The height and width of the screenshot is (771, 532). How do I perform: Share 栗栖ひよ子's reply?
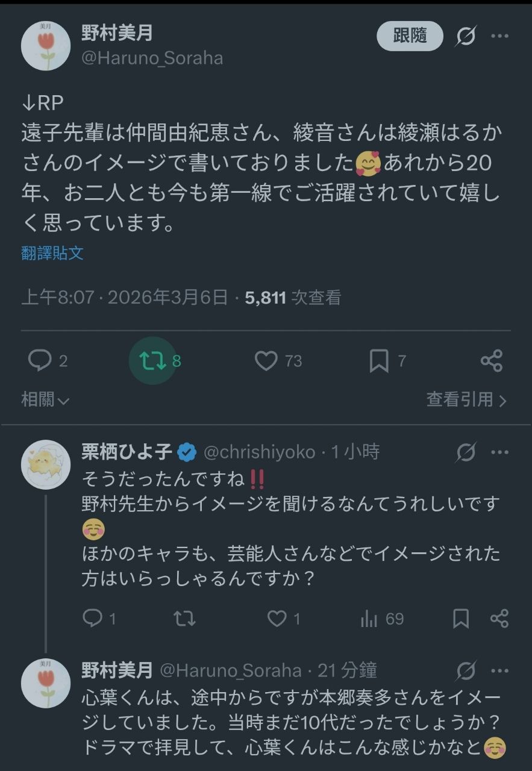(x=499, y=618)
